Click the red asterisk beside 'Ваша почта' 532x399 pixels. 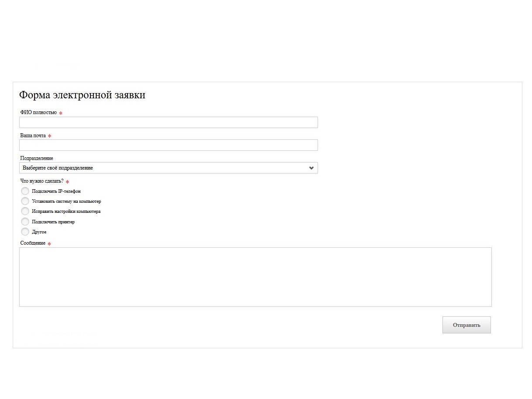49,136
